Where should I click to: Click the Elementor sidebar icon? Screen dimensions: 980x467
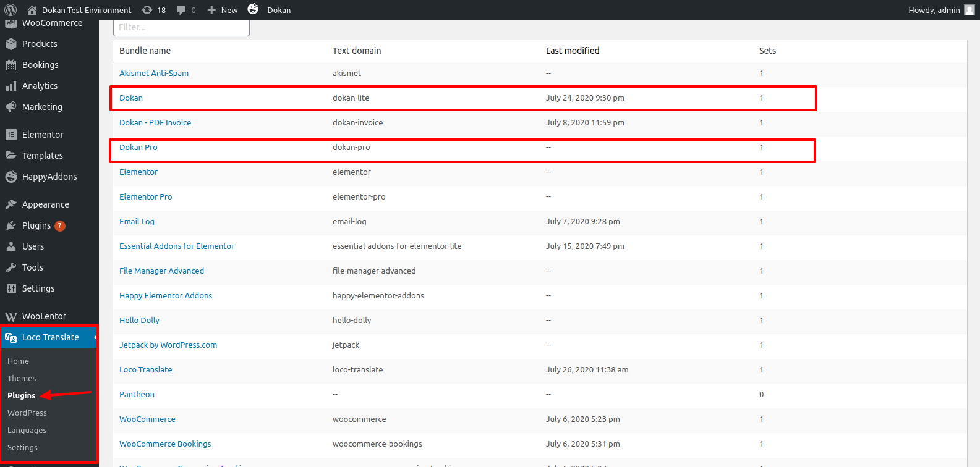(x=11, y=135)
